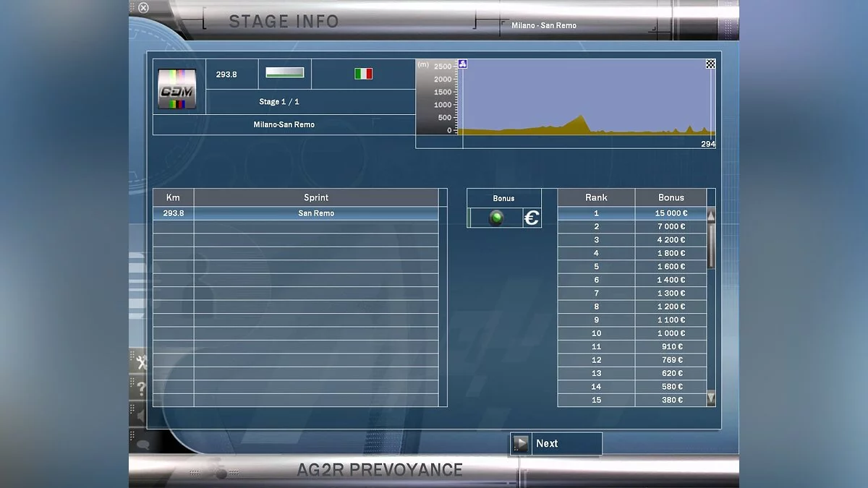Open help with the question mark icon

click(140, 390)
